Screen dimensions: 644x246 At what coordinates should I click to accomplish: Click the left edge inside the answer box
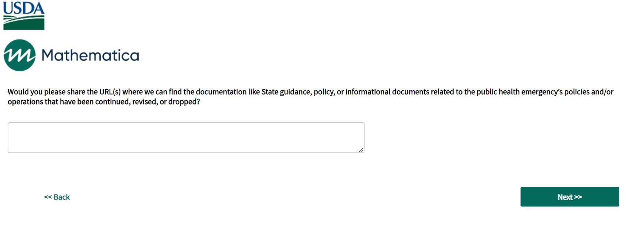[x=12, y=137]
